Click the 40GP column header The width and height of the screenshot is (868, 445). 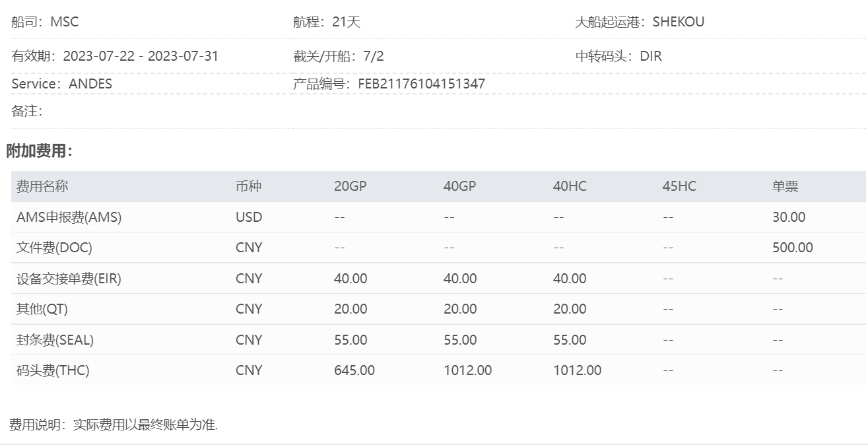coord(459,186)
